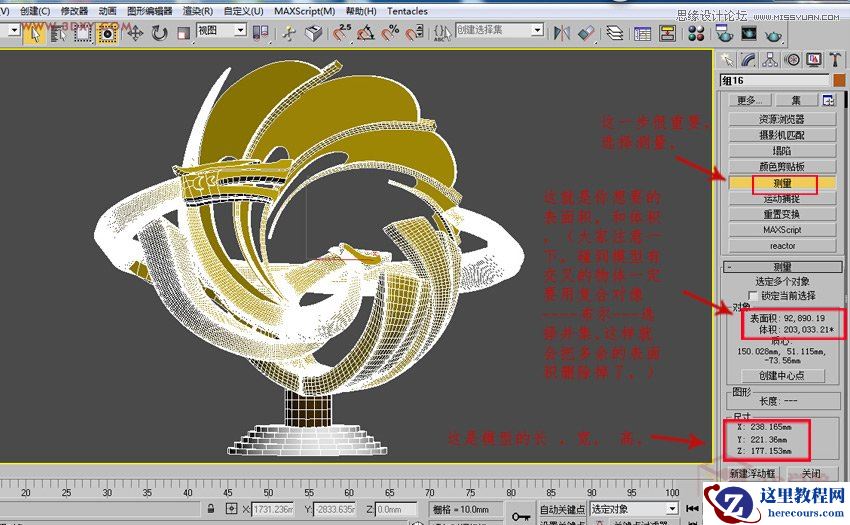Open the 视图 reference coordinate dropdown
The width and height of the screenshot is (850, 525).
tap(222, 30)
